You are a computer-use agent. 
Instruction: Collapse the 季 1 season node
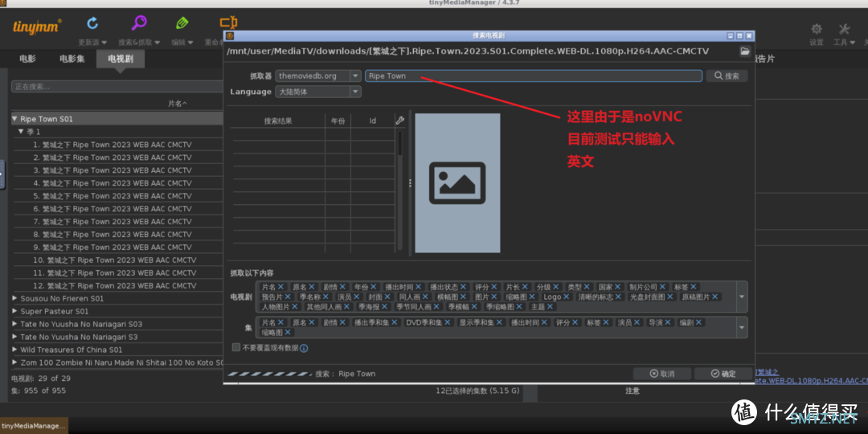click(21, 132)
